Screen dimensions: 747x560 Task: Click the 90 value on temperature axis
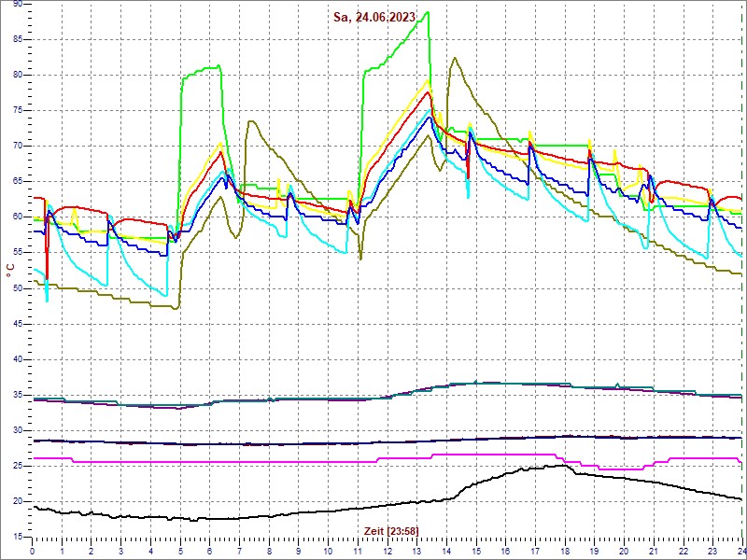click(x=18, y=4)
